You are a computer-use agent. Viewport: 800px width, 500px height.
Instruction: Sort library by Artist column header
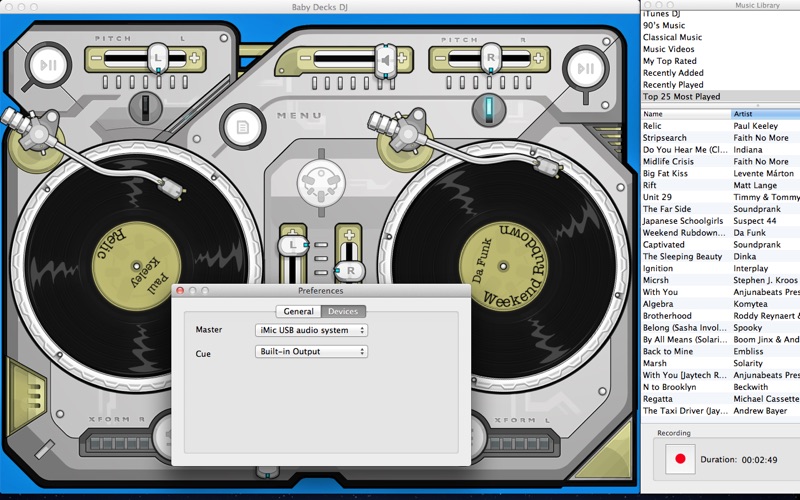click(765, 114)
